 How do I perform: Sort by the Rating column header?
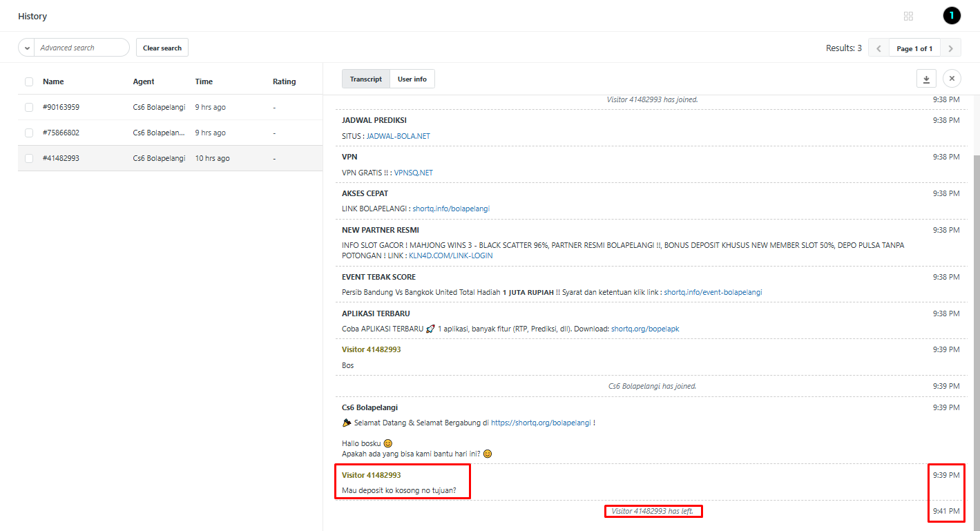tap(284, 81)
